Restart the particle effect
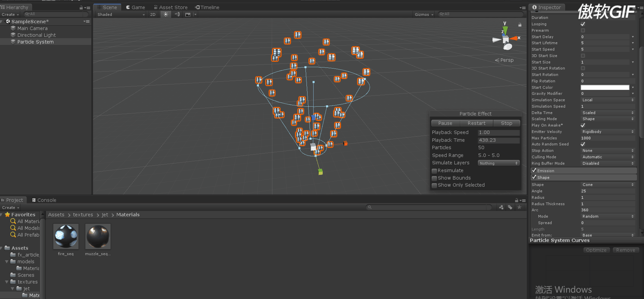The height and width of the screenshot is (299, 644). [476, 123]
